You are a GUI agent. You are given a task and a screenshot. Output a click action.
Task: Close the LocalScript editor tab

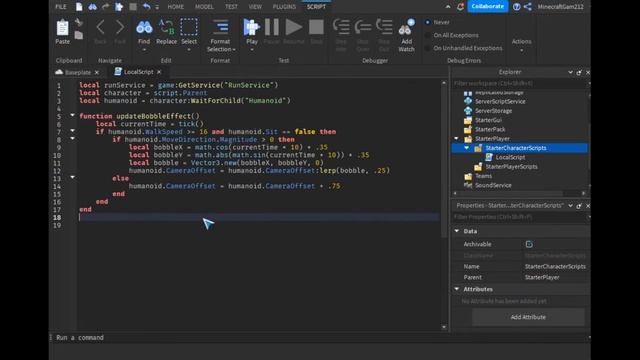(159, 72)
